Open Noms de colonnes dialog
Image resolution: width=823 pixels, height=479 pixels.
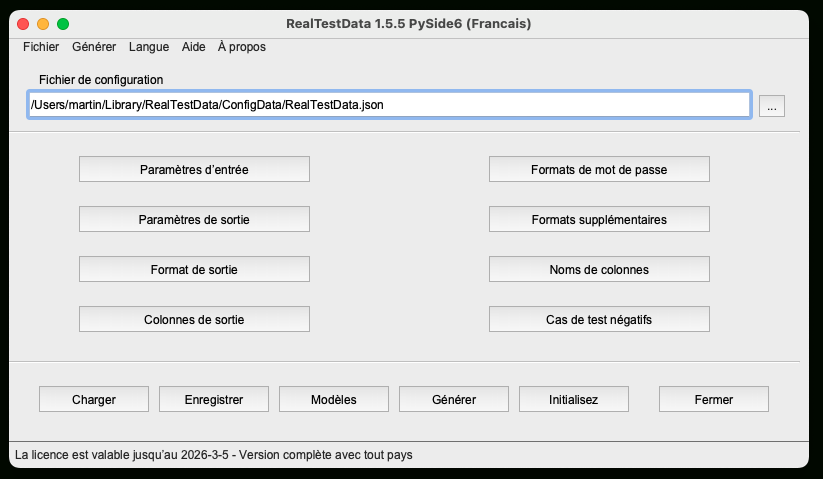599,269
